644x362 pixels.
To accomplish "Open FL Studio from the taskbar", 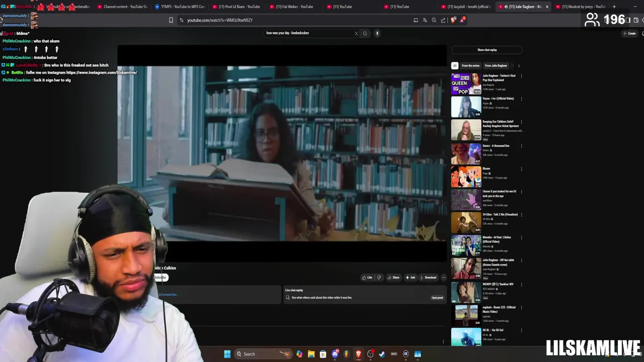I will coord(347,354).
